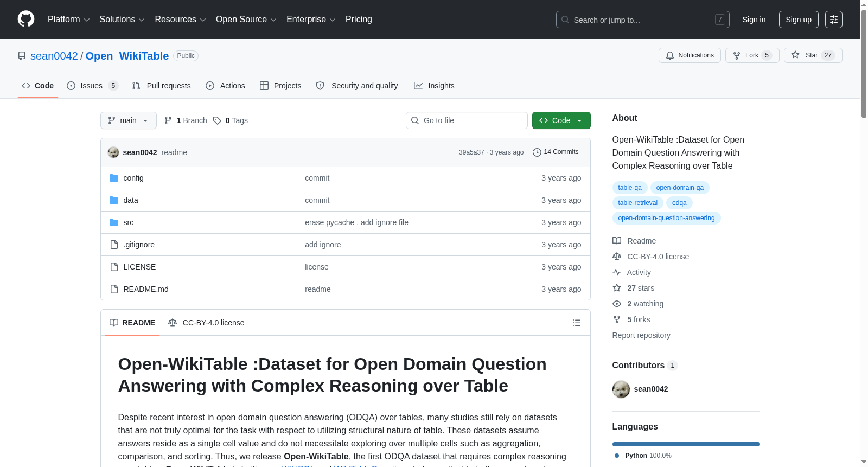This screenshot has height=467, width=868.
Task: Click the Sign up button
Action: tap(799, 20)
